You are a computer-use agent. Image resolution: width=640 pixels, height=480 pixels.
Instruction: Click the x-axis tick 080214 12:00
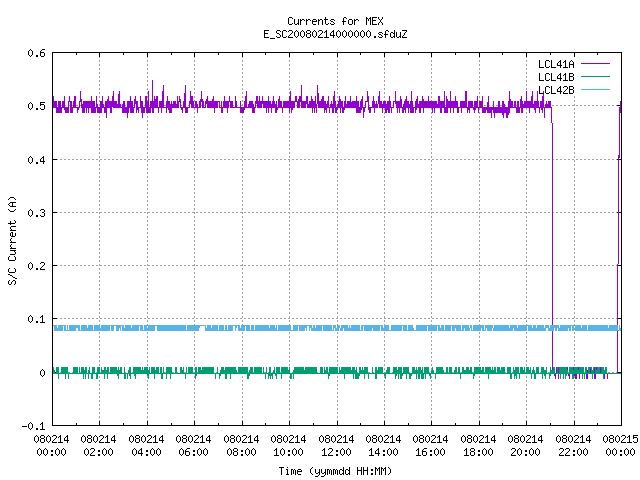336,446
